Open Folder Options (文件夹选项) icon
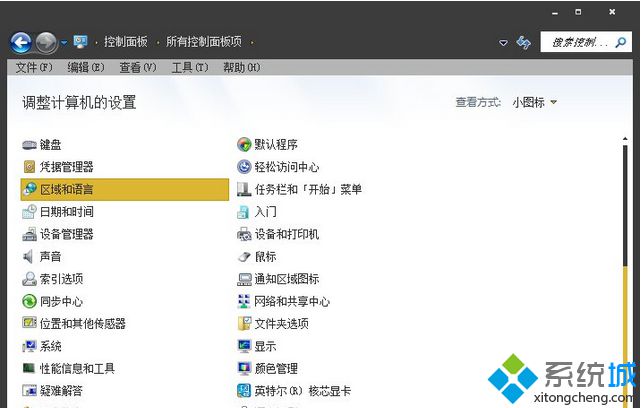 point(244,323)
